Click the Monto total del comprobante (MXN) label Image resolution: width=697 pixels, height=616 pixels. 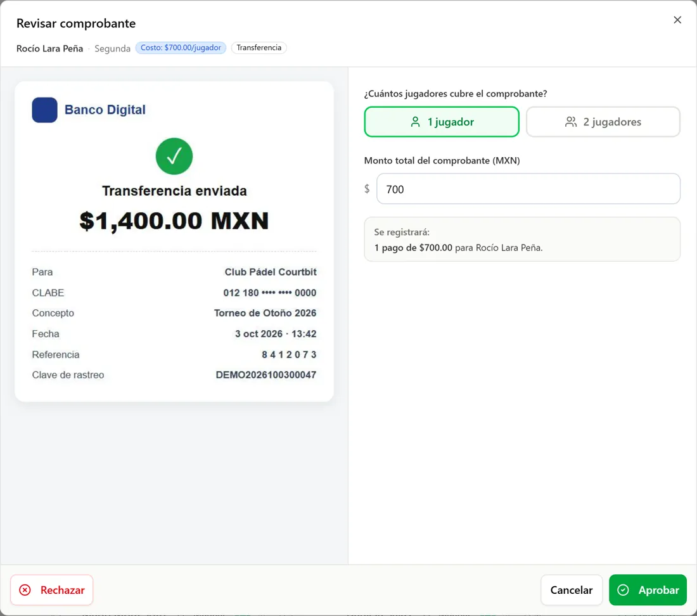pos(442,160)
